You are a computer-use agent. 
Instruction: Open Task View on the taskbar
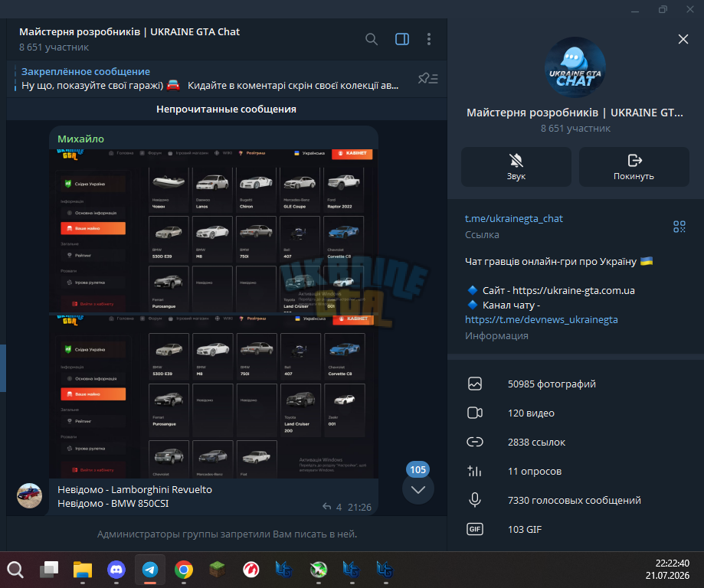click(x=49, y=570)
